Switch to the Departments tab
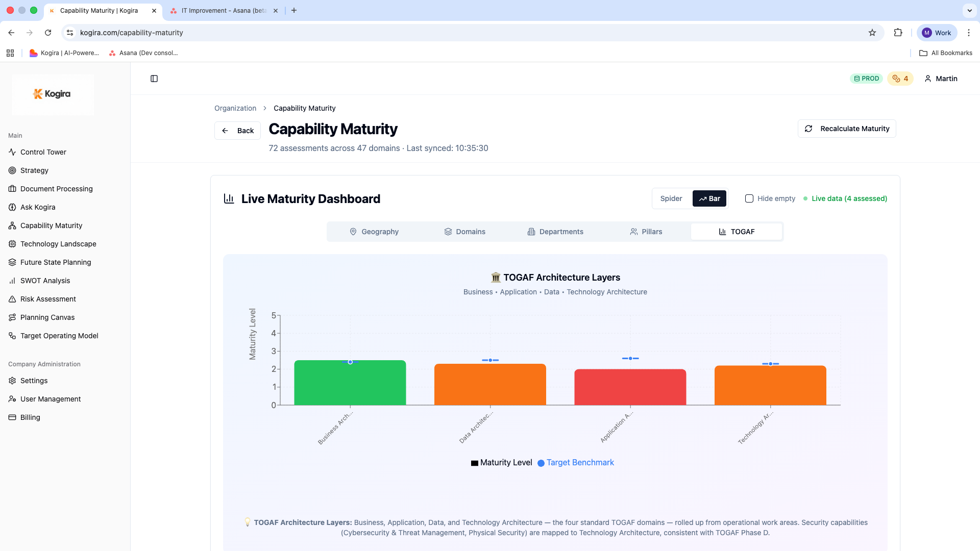980x551 pixels. 555,232
